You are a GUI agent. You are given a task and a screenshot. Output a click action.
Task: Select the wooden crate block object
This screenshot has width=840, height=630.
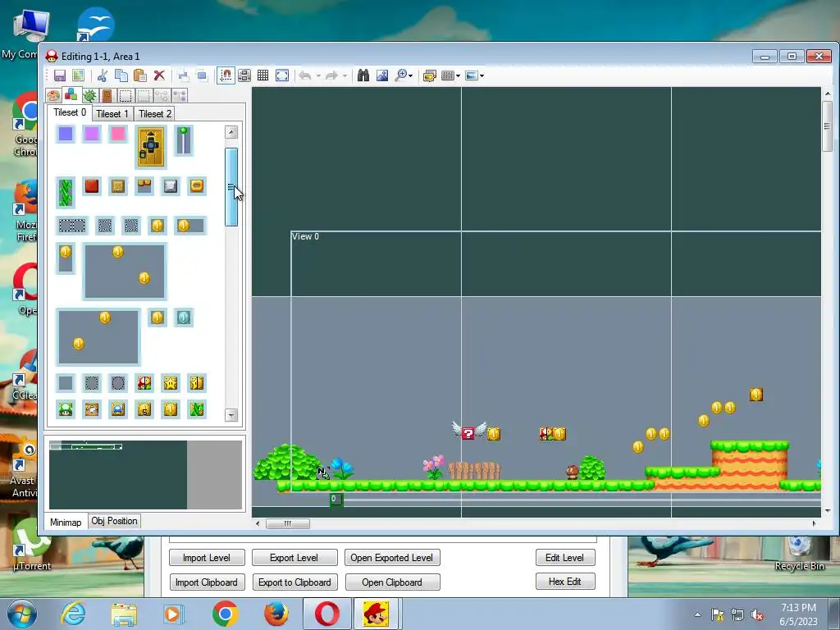(x=118, y=186)
